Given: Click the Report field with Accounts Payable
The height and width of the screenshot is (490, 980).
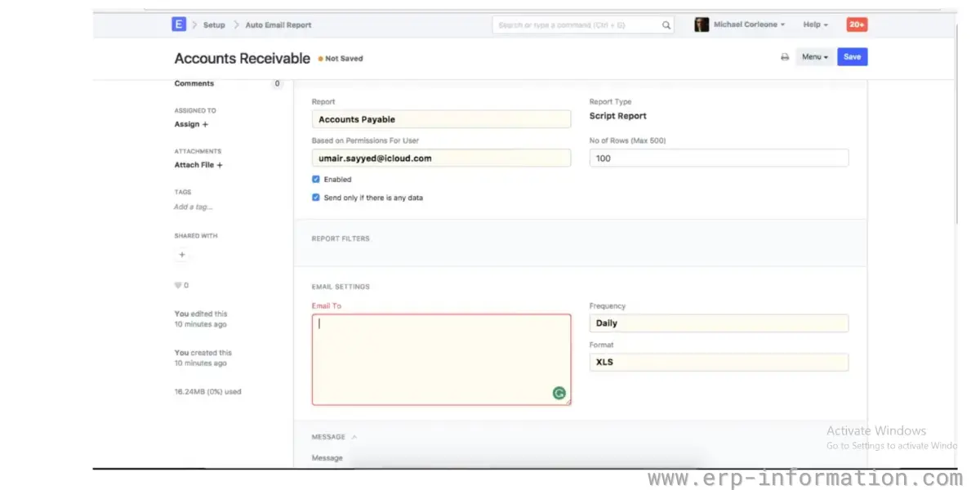Looking at the screenshot, I should (441, 119).
